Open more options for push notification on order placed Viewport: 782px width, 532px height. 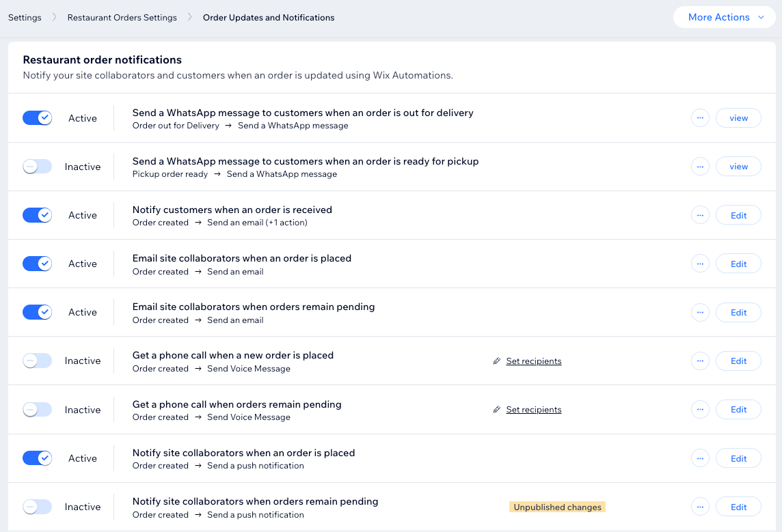point(700,458)
